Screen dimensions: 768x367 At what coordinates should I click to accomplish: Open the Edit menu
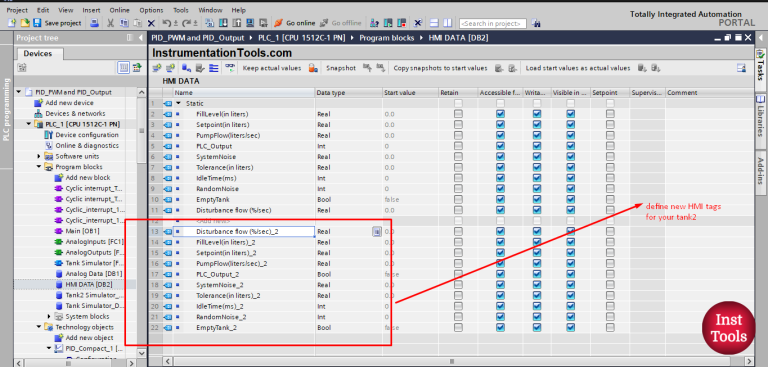(43, 10)
